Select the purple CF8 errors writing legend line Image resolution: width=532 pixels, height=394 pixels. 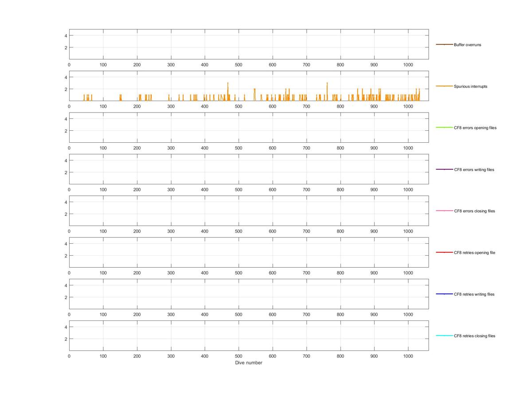click(x=444, y=169)
